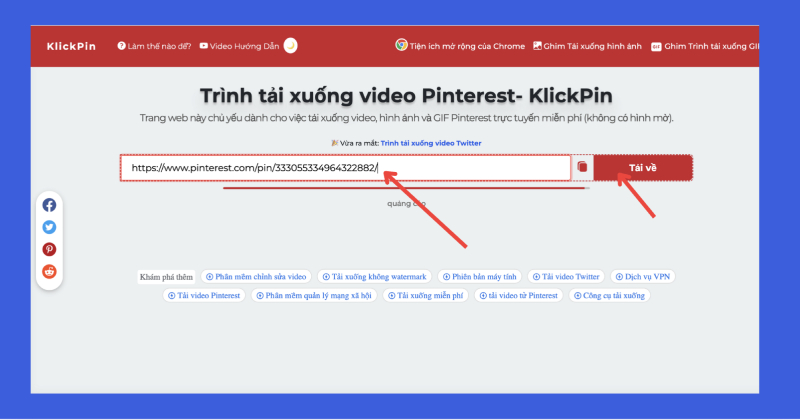Click the subtitle text starting 'Trang web này'
The image size is (800, 420).
[407, 118]
